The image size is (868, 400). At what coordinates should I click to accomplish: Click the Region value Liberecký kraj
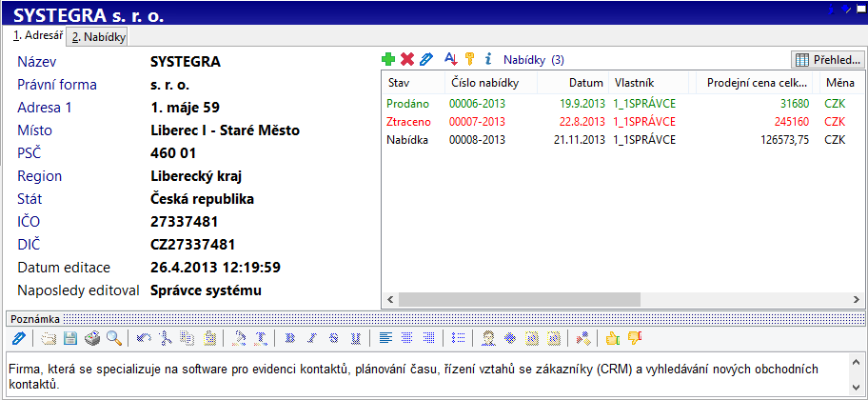pos(196,176)
